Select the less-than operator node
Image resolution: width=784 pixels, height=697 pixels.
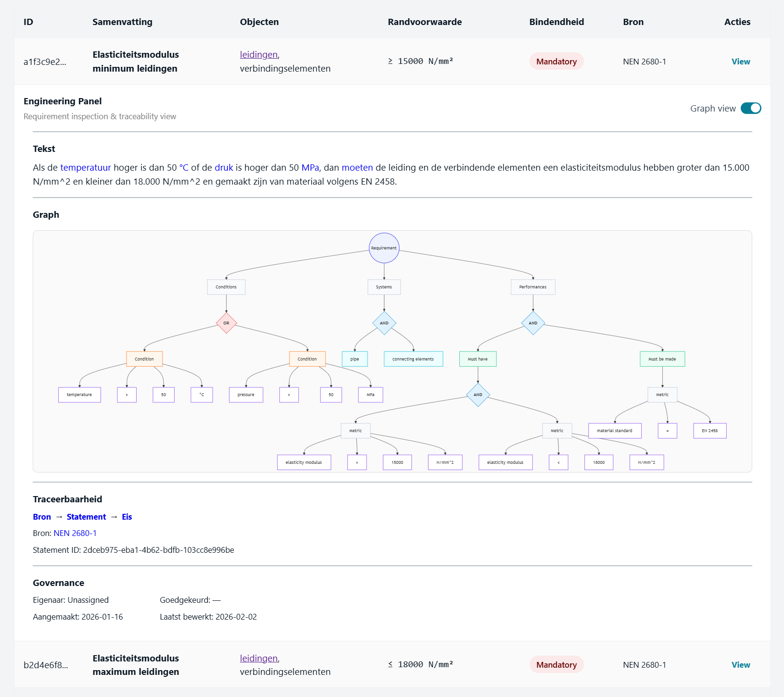coord(558,462)
